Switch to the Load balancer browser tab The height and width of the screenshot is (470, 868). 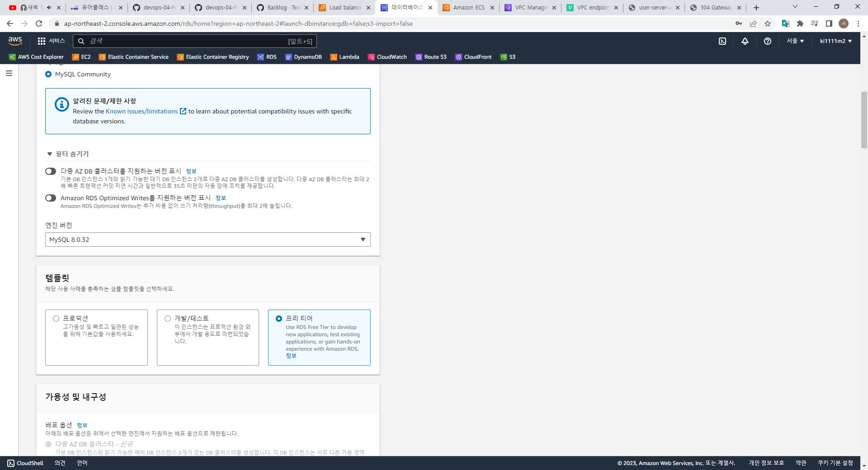click(345, 8)
